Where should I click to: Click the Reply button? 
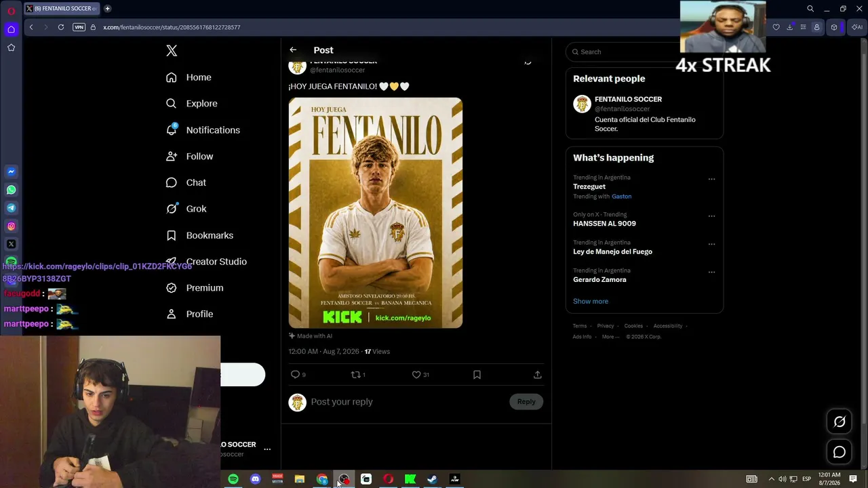point(526,402)
